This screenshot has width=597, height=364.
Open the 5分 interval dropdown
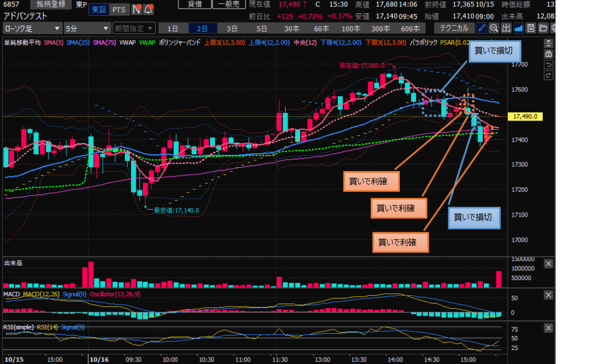[87, 29]
